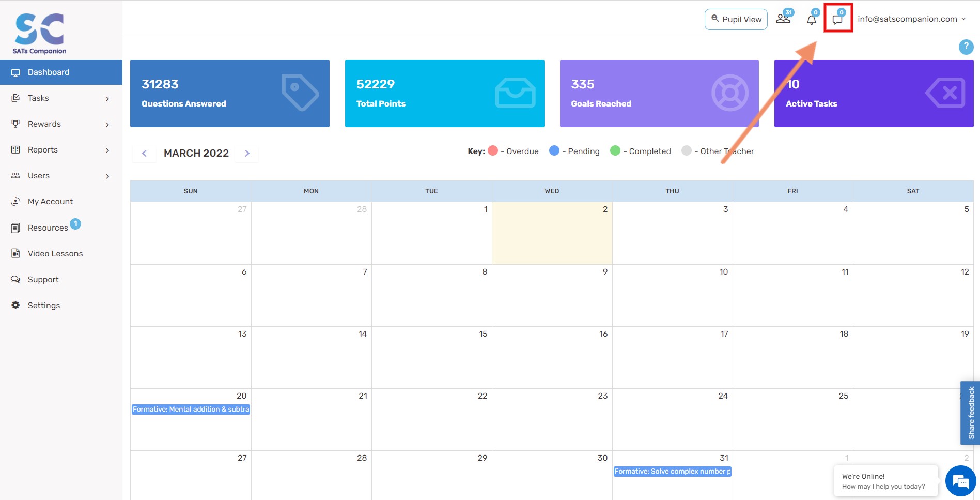Click the Users people icon in sidebar
This screenshot has width=980, height=500.
tap(15, 176)
